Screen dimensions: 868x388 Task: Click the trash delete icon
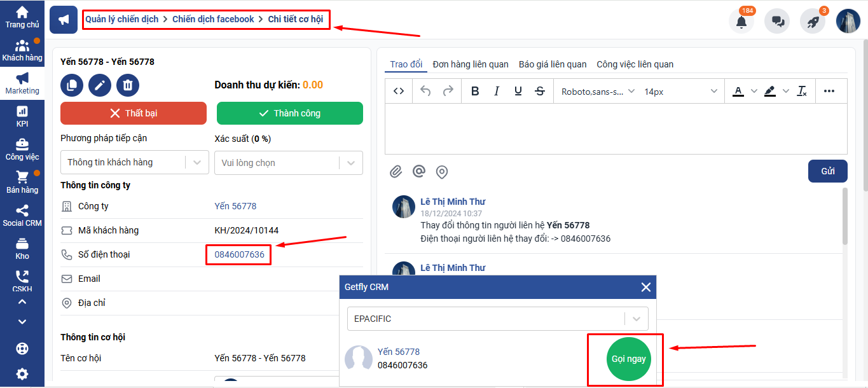coord(128,85)
